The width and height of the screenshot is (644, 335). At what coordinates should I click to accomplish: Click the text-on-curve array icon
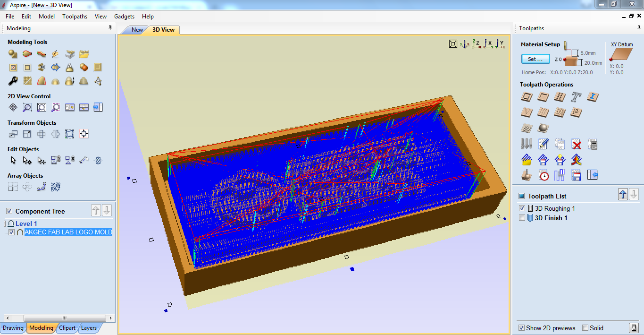coord(56,187)
